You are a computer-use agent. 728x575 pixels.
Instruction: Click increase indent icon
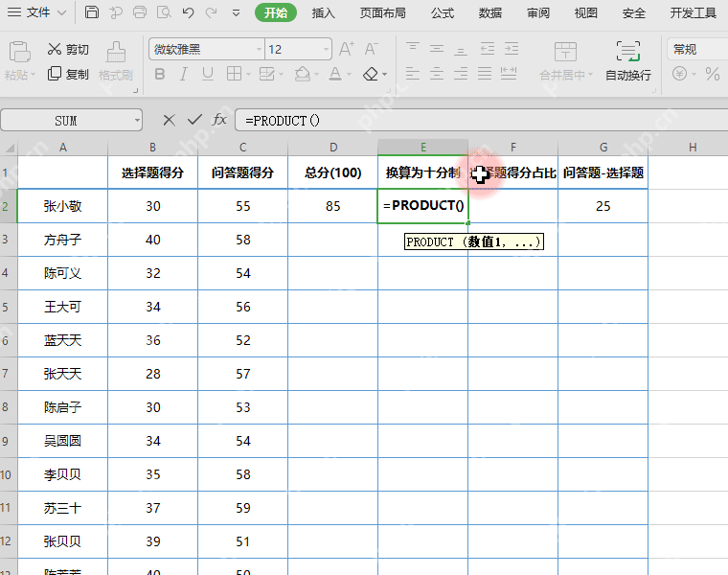[x=512, y=48]
